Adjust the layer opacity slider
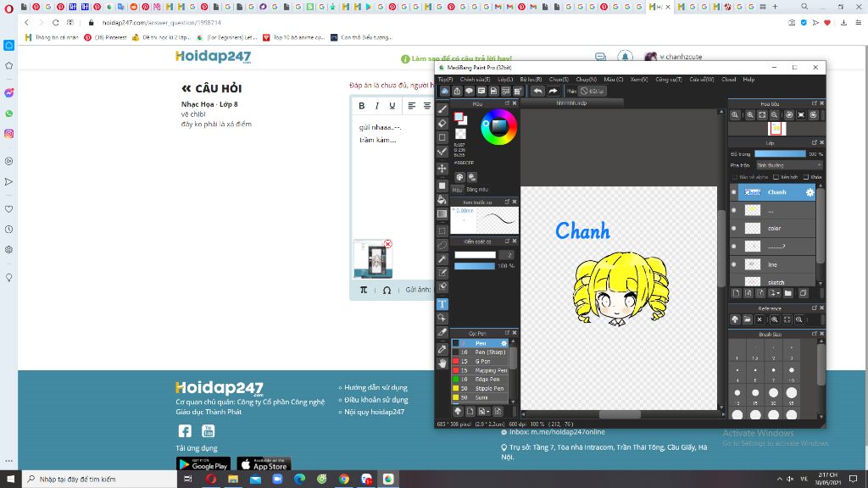868x488 pixels. pyautogui.click(x=780, y=154)
